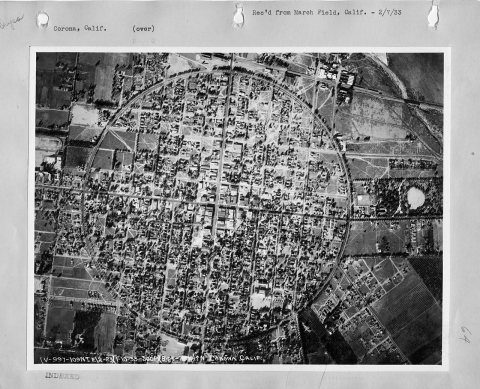Select the "Rec'd from March Field, Calif." header line

(x=327, y=13)
